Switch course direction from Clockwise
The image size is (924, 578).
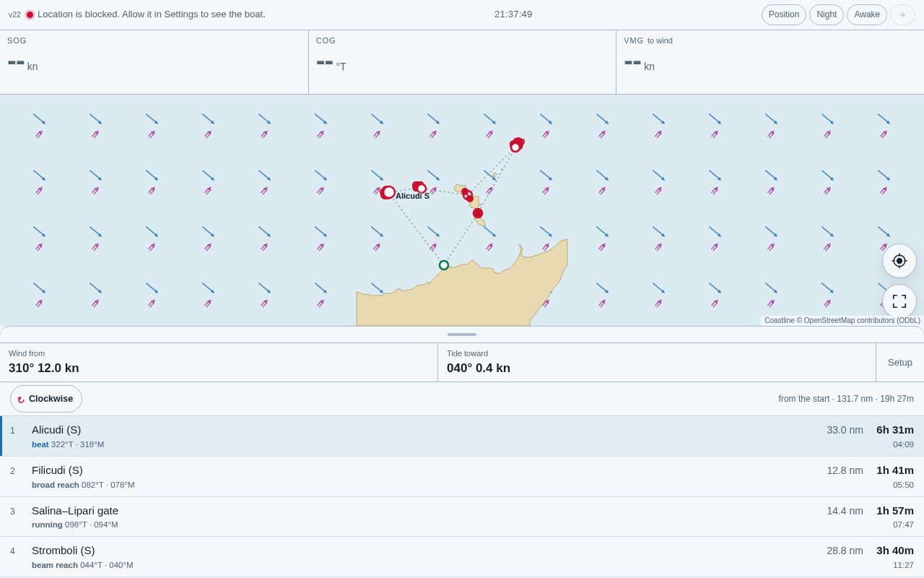point(46,399)
